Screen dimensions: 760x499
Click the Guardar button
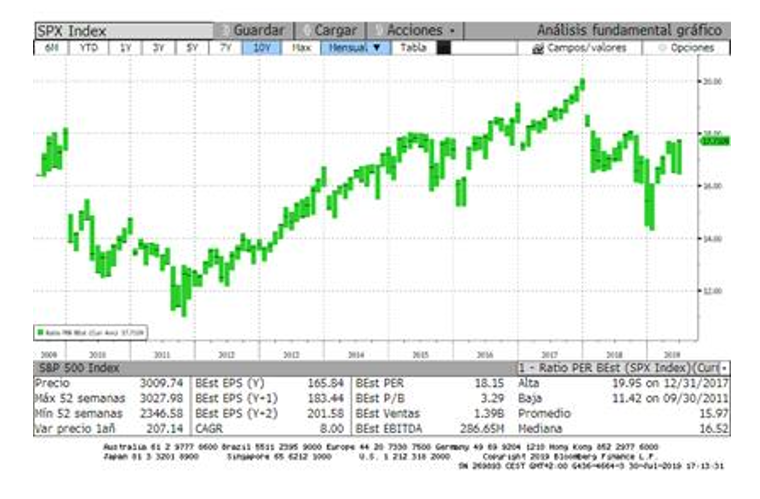[253, 31]
